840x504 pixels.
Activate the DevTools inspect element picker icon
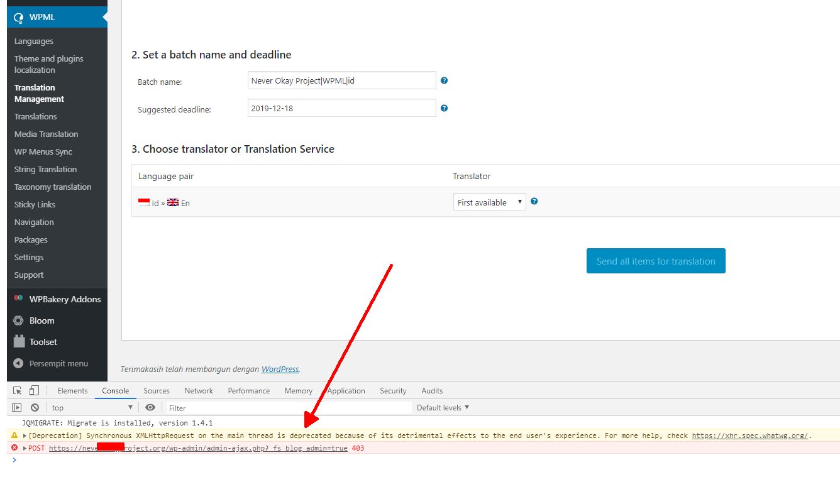coord(18,390)
